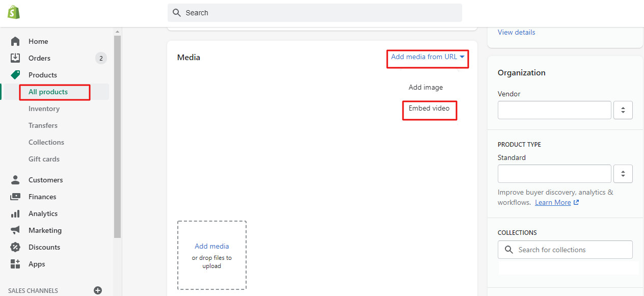Click the Search for collections field
This screenshot has height=296, width=644.
point(565,249)
